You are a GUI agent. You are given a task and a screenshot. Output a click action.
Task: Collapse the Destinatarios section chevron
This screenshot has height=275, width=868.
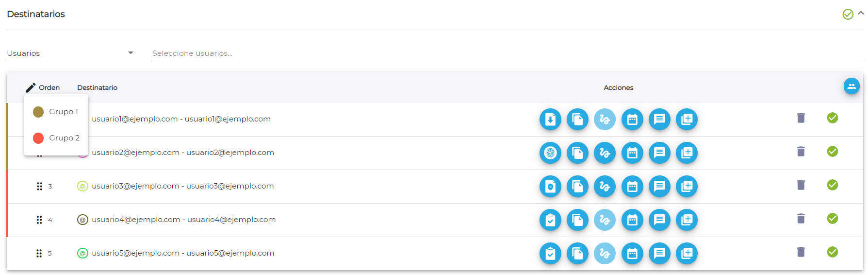[x=861, y=13]
